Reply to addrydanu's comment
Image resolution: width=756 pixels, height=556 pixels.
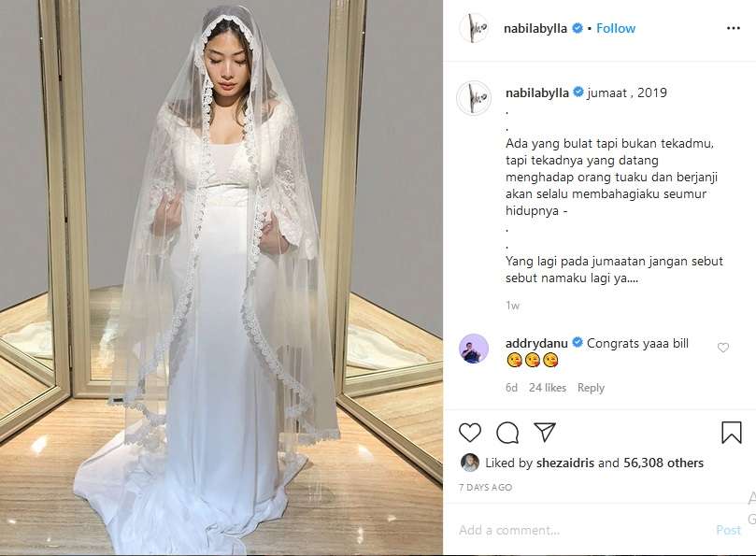591,388
